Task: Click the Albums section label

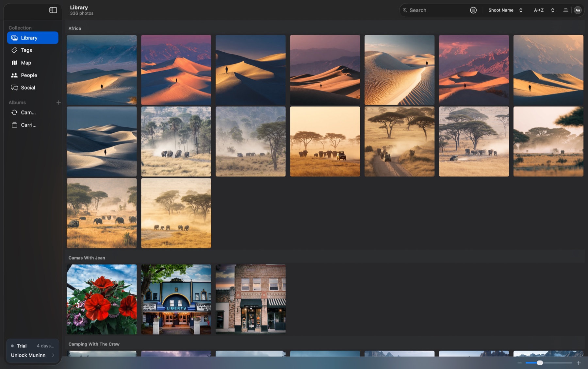Action: tap(17, 103)
